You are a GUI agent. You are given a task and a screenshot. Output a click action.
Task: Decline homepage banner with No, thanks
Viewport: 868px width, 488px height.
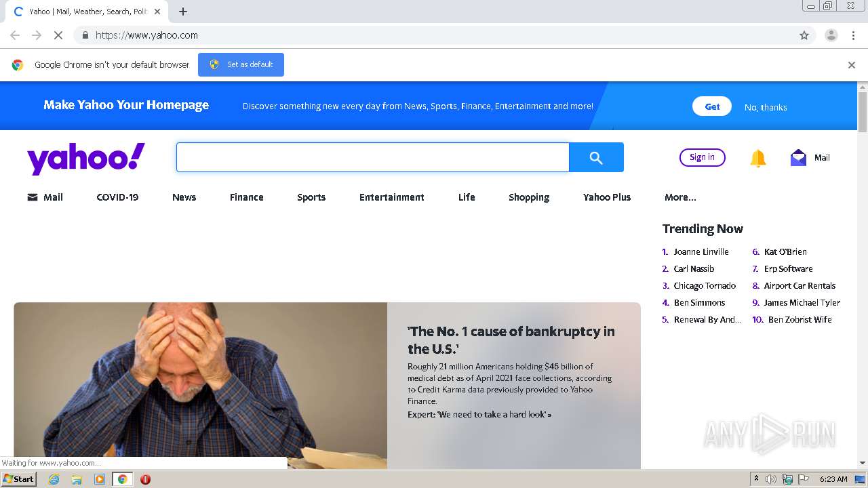pos(766,107)
